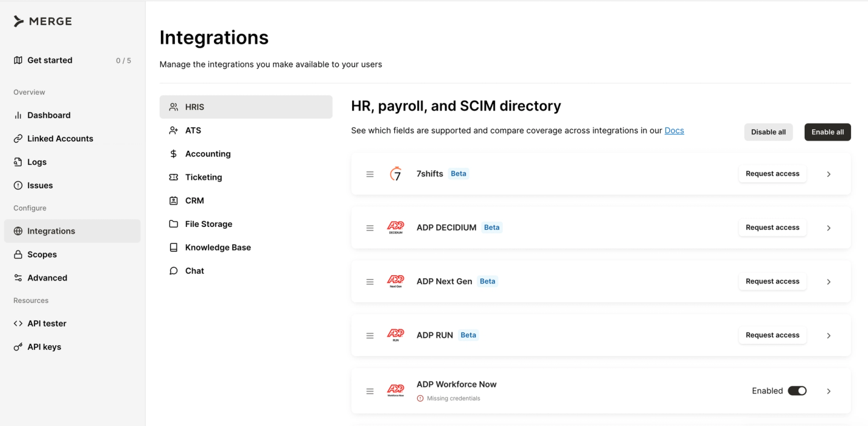Click the Ticketing ticket icon

point(174,177)
